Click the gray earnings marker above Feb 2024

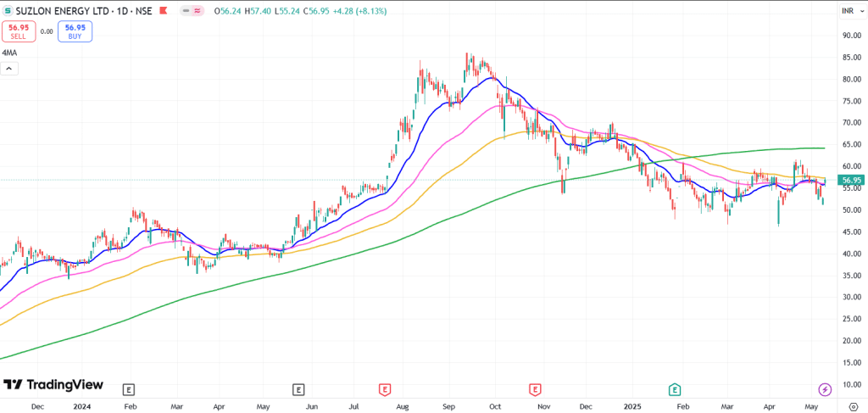pos(129,390)
